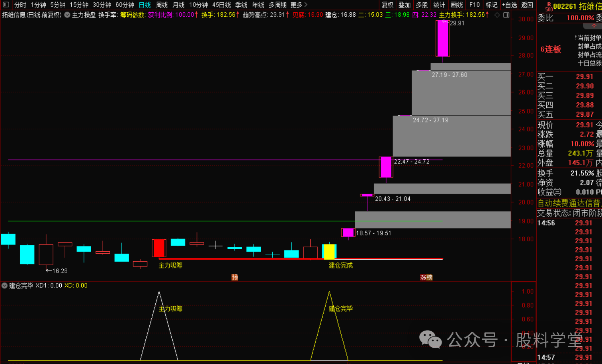The height and width of the screenshot is (364, 602).
Task: Expand the 主力操盘 indicator dropdown
Action: [67, 15]
